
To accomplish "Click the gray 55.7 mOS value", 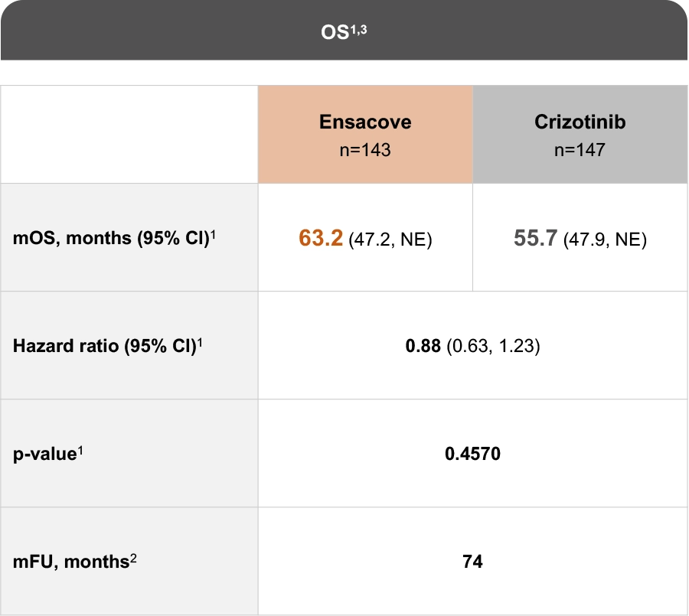I will pos(536,239).
